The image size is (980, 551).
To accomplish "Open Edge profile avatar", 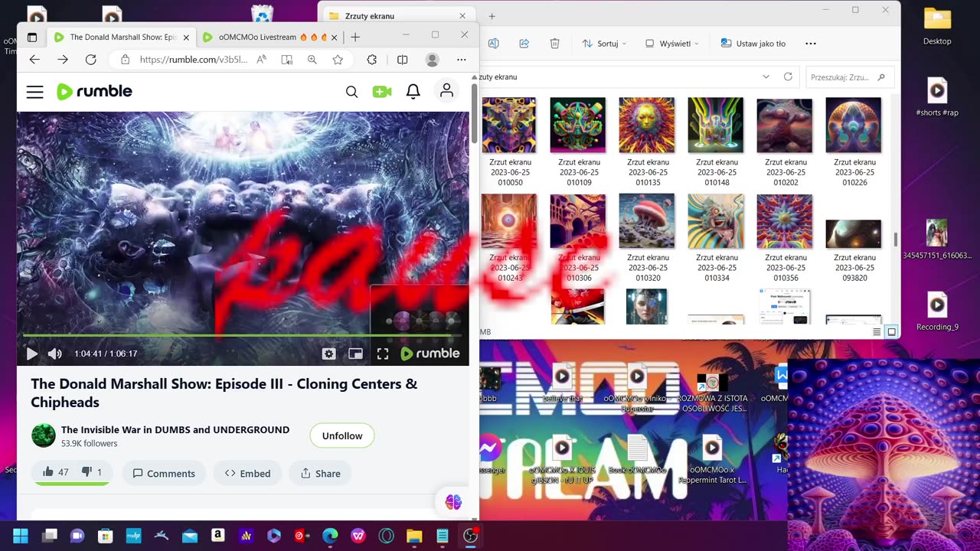I will tap(433, 59).
